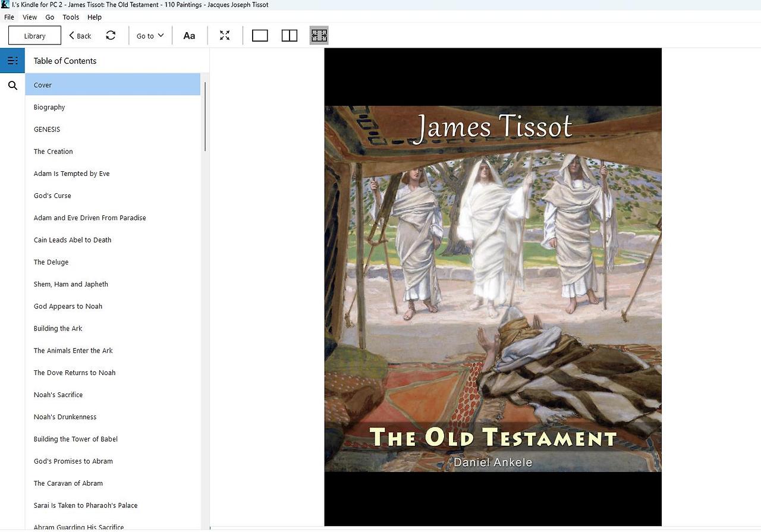Click the James Tissot book cover image
Screen dimensions: 761x532
(x=493, y=287)
